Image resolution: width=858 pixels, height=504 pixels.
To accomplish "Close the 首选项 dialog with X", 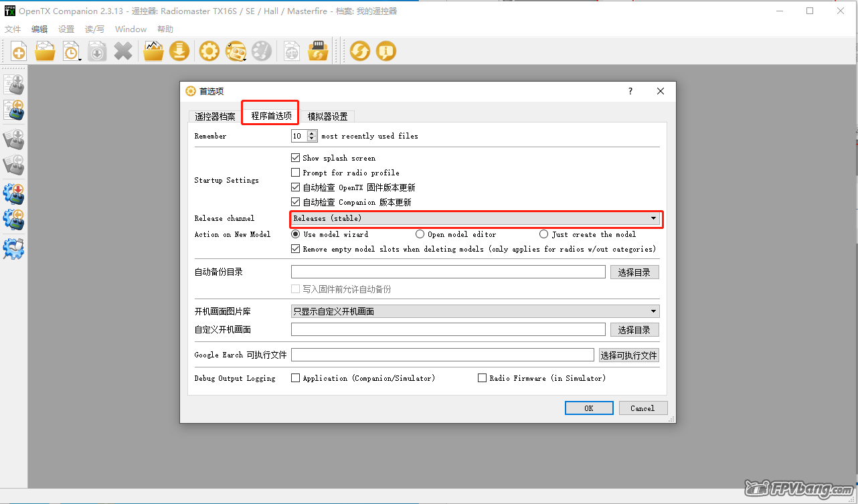I will [661, 92].
